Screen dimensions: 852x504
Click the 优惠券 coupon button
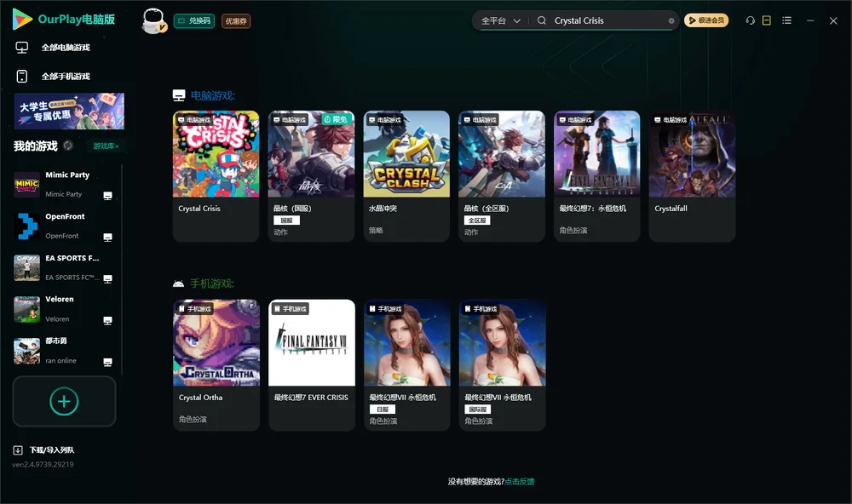coord(236,21)
